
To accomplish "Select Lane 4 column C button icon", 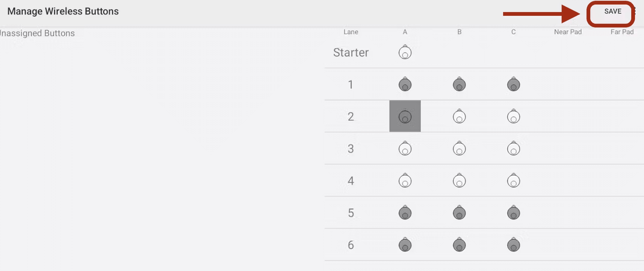I will 514,181.
